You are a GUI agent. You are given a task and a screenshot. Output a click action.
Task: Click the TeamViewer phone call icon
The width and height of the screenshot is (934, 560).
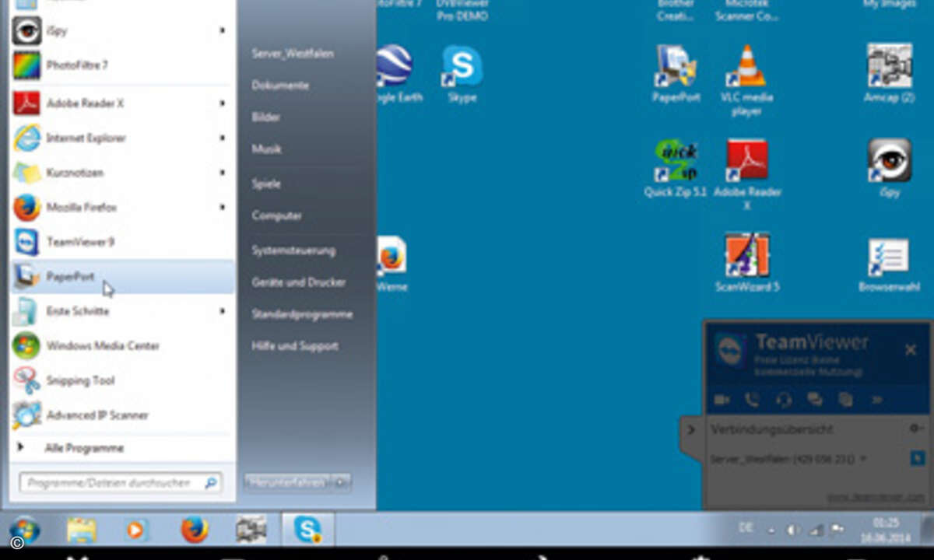752,400
